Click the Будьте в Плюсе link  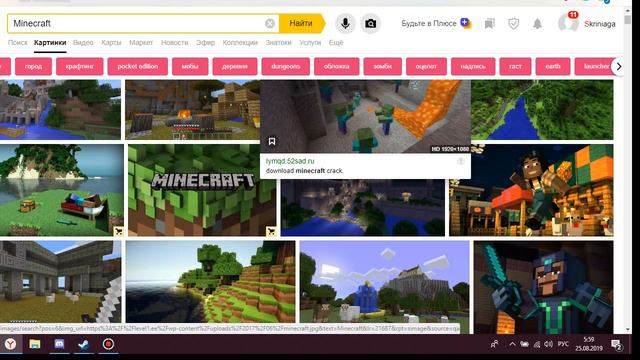pos(429,24)
